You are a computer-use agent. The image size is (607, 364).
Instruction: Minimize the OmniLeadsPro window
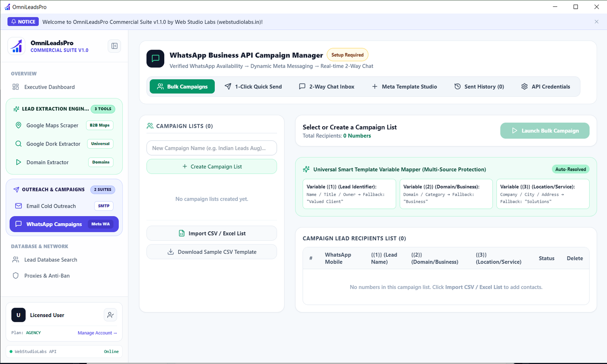(x=555, y=7)
